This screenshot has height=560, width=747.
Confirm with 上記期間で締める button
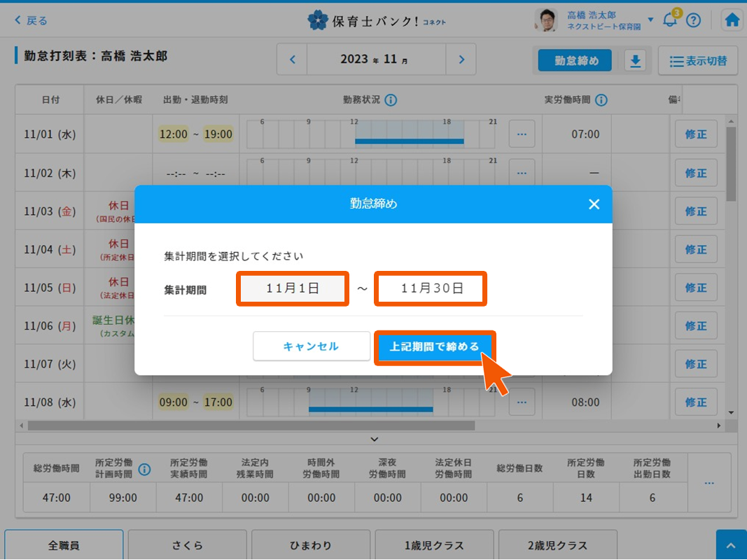click(x=434, y=346)
